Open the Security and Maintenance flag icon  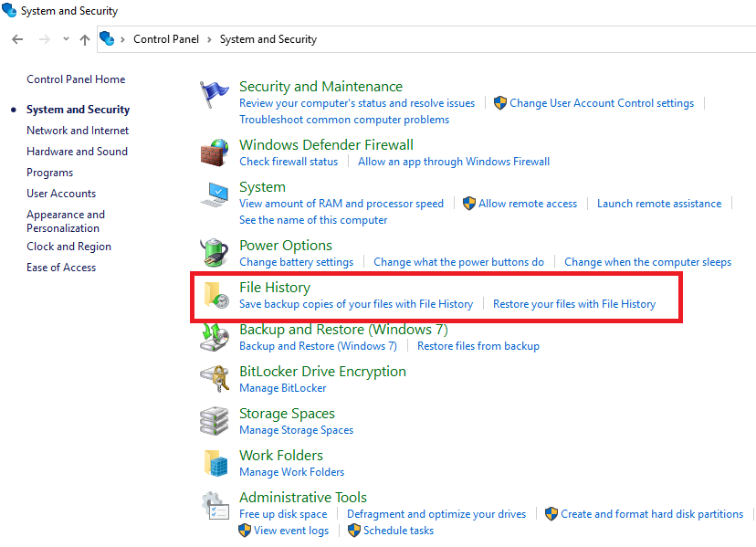214,94
